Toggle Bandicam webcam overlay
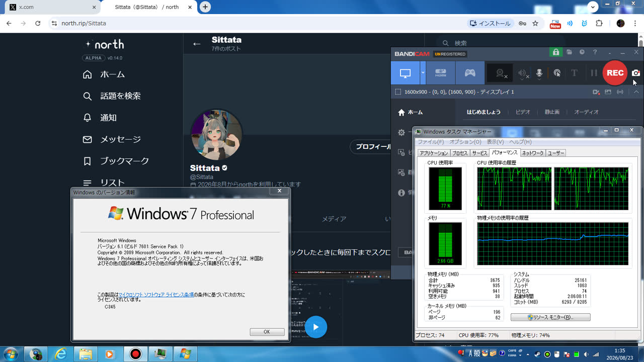The width and height of the screenshot is (644, 362). pos(500,73)
